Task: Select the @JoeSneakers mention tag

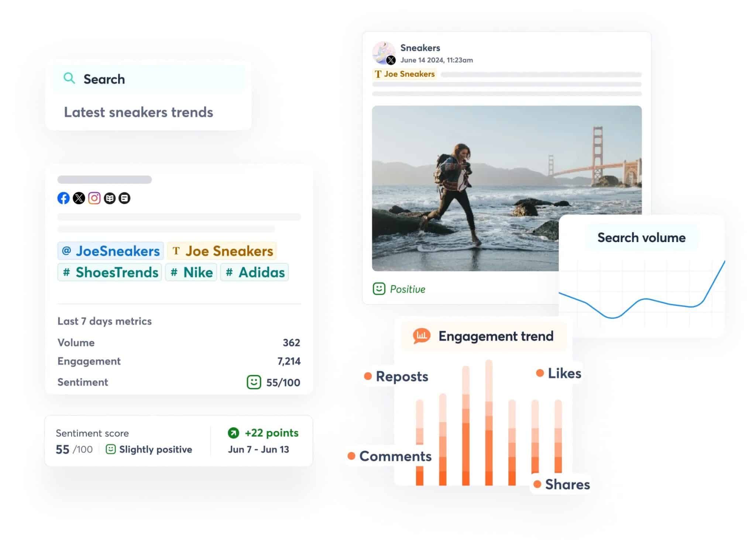Action: [110, 251]
